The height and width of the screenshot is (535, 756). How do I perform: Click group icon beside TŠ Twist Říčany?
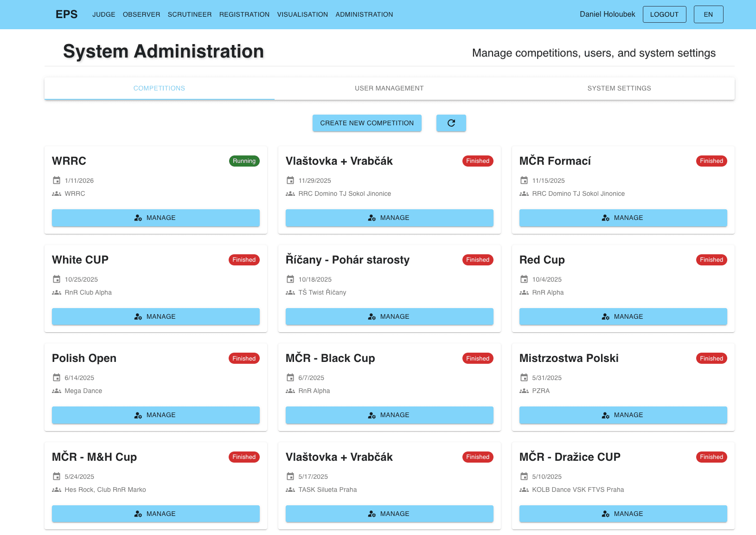coord(290,292)
